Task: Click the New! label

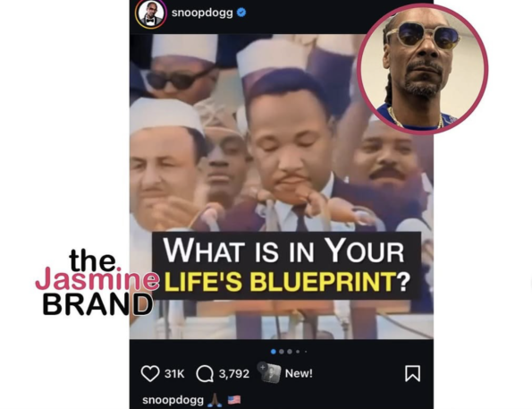Action: tap(299, 373)
